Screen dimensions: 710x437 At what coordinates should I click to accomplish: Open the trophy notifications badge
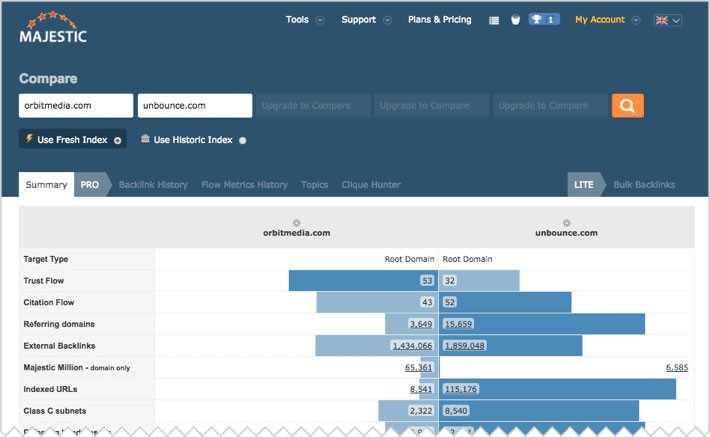544,19
